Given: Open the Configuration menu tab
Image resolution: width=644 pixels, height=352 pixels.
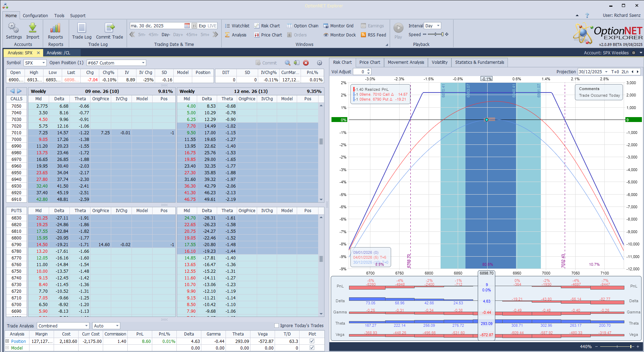Looking at the screenshot, I should (x=35, y=16).
